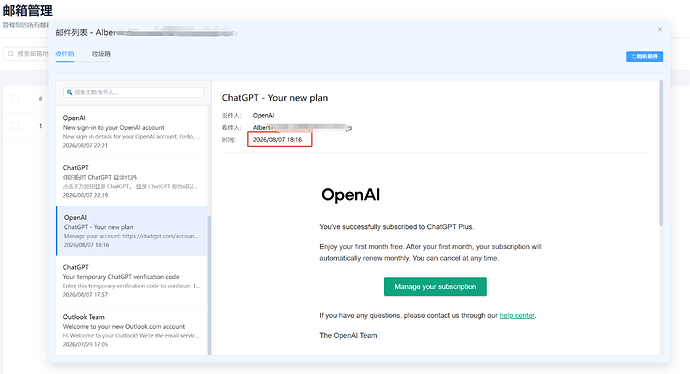Switch to the junk tab 垃圾箱
The width and height of the screenshot is (690, 374).
coord(101,54)
